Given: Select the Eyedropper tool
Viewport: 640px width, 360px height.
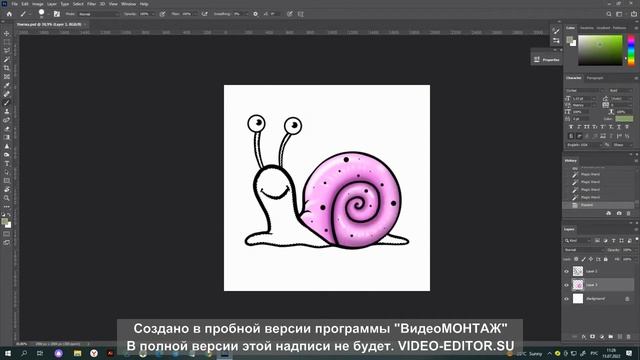Looking at the screenshot, I should pos(7,85).
